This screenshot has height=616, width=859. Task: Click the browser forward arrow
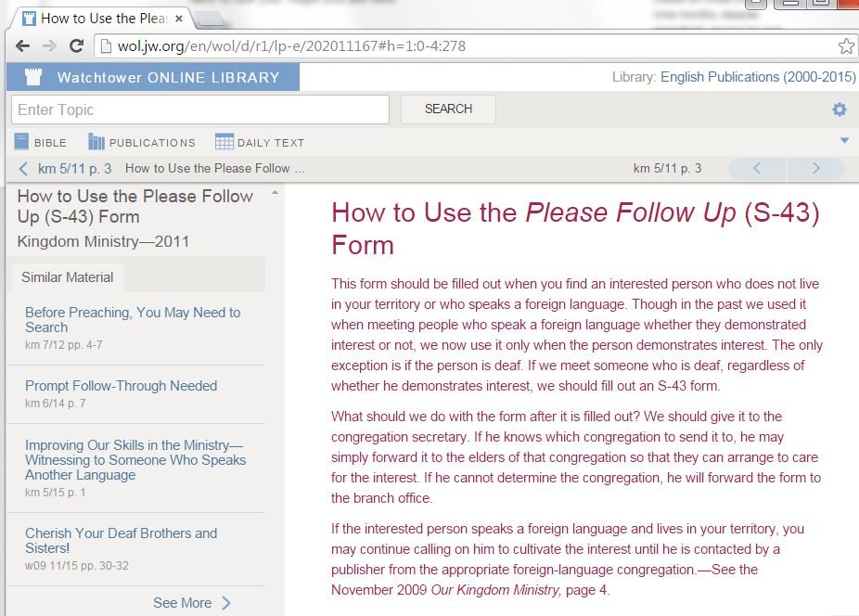(x=49, y=46)
